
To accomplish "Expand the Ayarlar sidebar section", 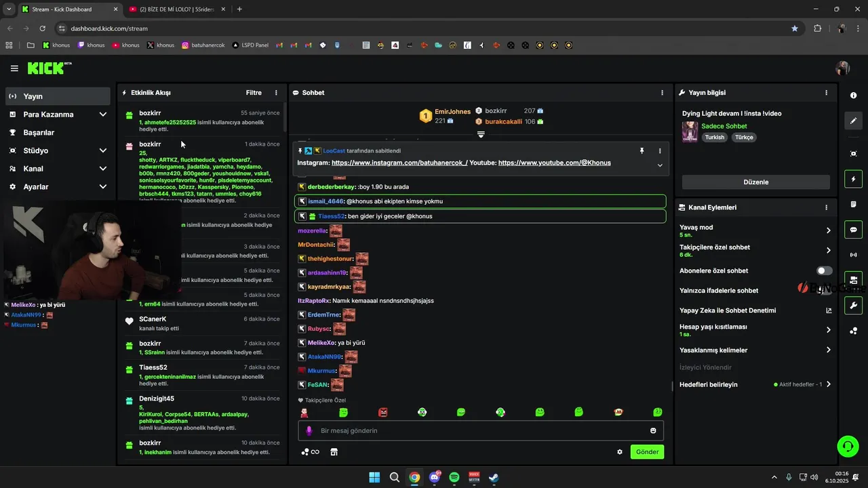I will pos(103,186).
